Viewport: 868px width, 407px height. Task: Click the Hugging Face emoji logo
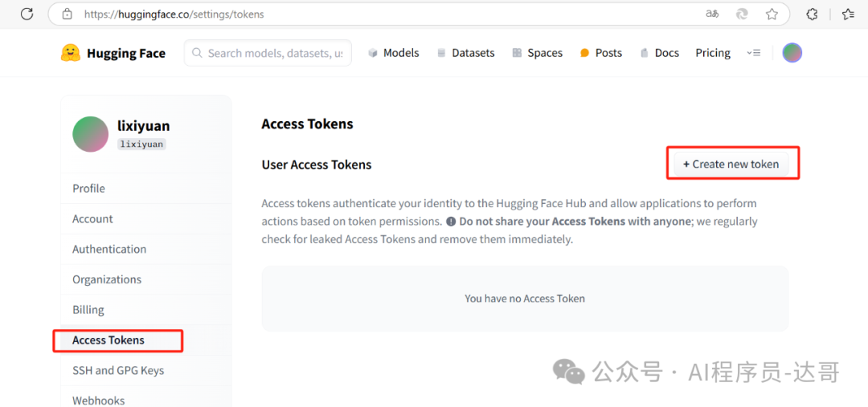coord(70,53)
